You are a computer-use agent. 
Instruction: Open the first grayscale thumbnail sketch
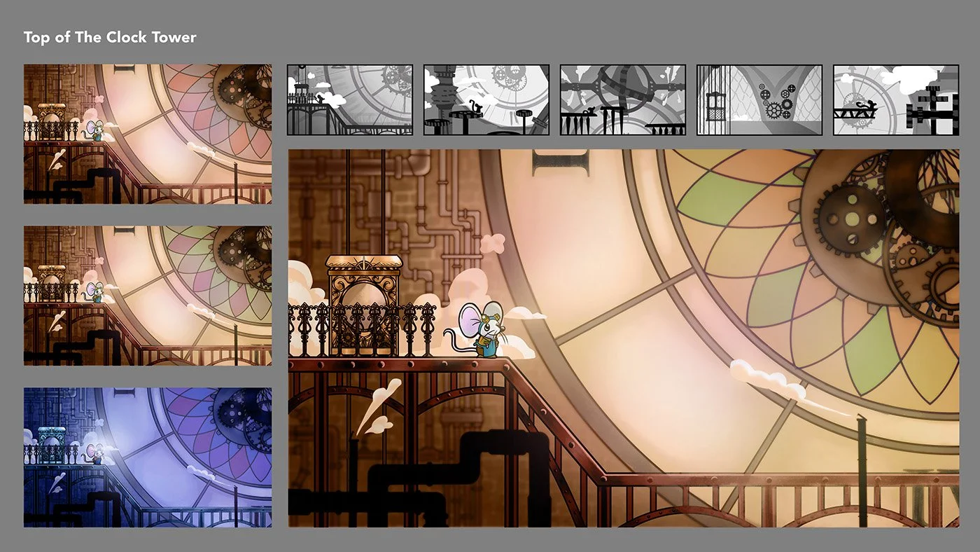350,99
